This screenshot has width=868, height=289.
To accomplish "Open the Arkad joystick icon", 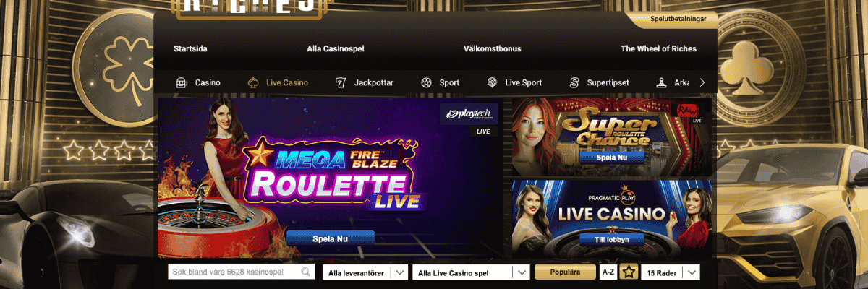I will (661, 82).
